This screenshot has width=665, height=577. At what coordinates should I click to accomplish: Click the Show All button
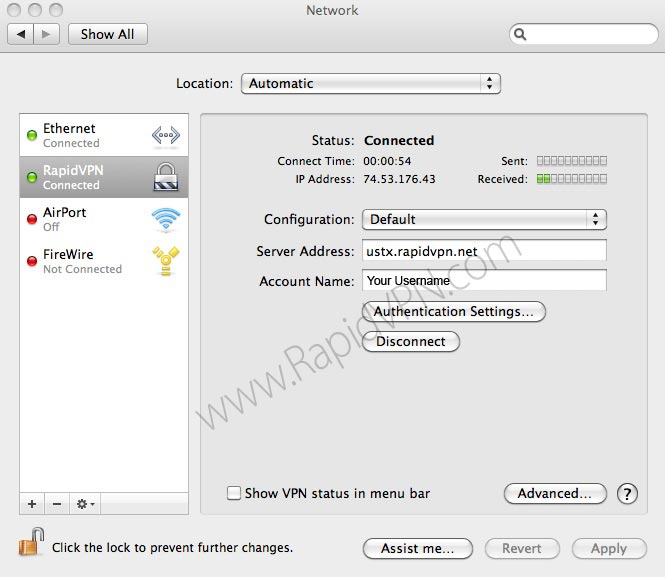108,34
